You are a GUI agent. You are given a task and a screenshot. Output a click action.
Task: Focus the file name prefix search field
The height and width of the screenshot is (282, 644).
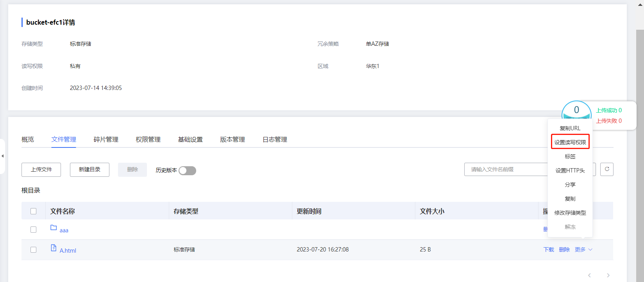506,170
